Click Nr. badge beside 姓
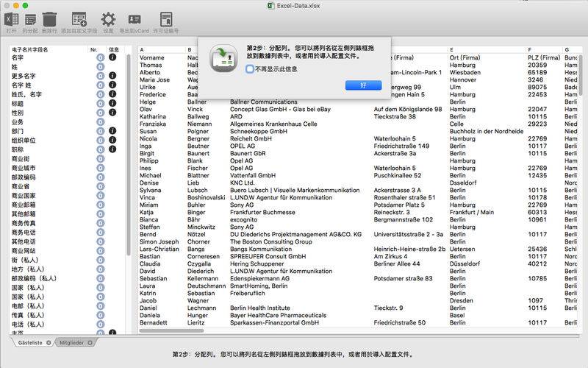The image size is (588, 368). (101, 67)
